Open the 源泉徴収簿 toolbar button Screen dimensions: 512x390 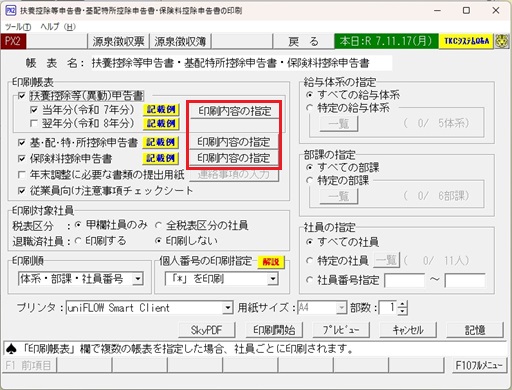(180, 42)
